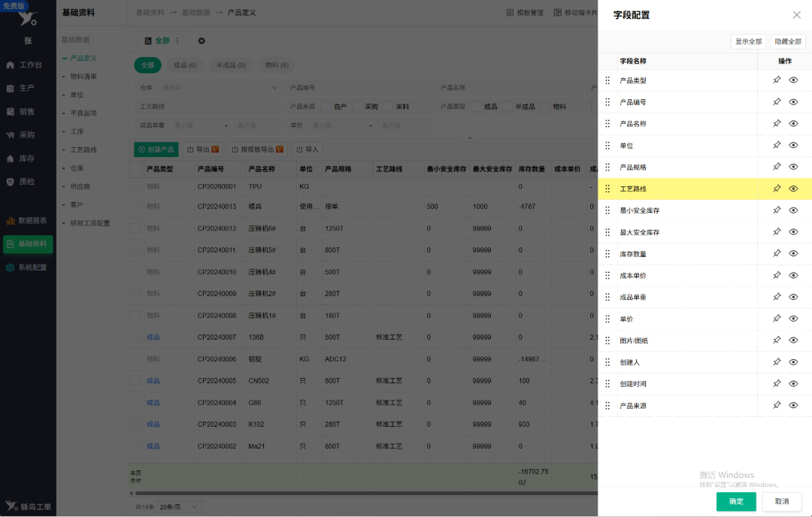Open 成品 link for CP20240007
Image resolution: width=812 pixels, height=517 pixels.
click(x=153, y=337)
